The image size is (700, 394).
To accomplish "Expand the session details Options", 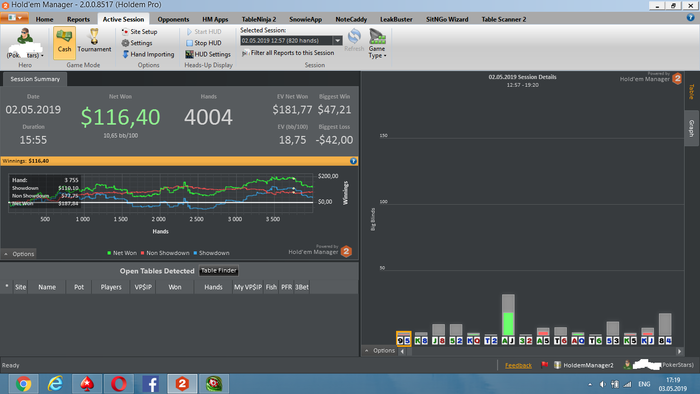I will (x=380, y=350).
